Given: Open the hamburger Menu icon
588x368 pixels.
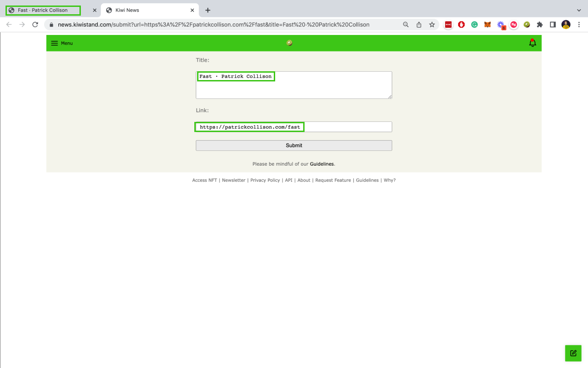Looking at the screenshot, I should tap(54, 43).
